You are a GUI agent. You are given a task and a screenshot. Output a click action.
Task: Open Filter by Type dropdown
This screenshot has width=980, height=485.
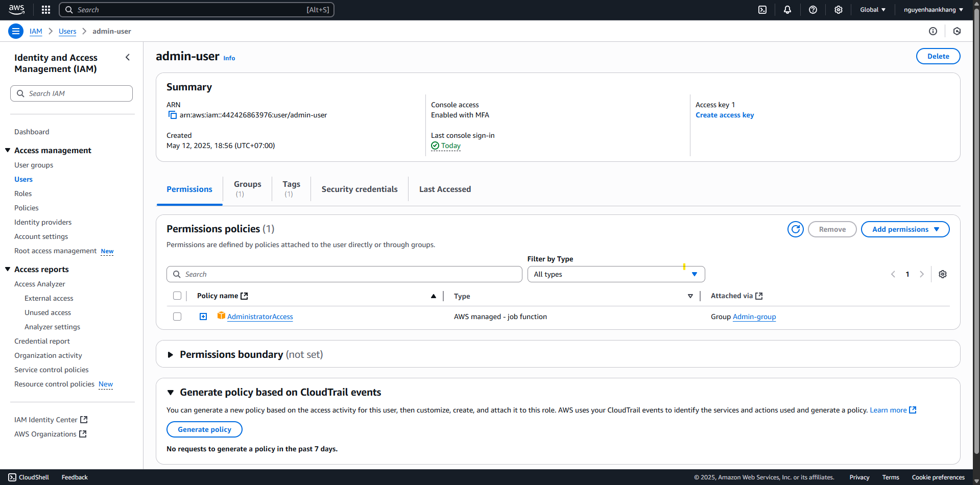coord(616,274)
